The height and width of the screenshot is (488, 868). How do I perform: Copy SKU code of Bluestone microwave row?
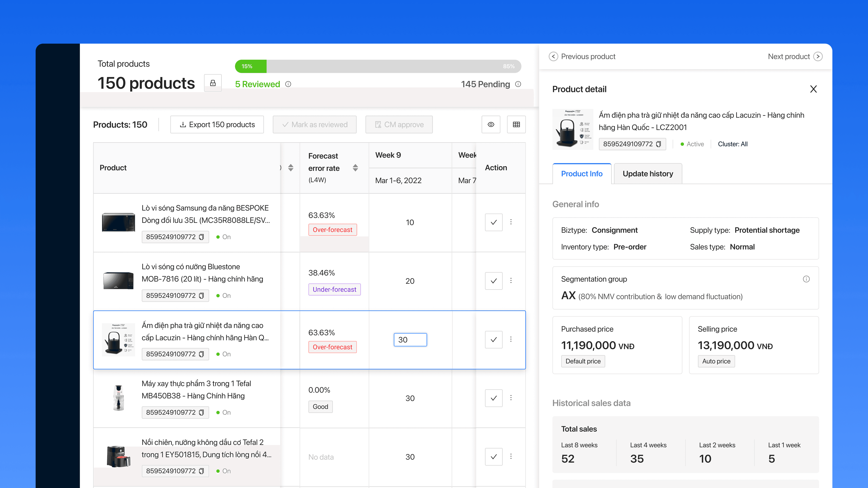[x=202, y=296]
